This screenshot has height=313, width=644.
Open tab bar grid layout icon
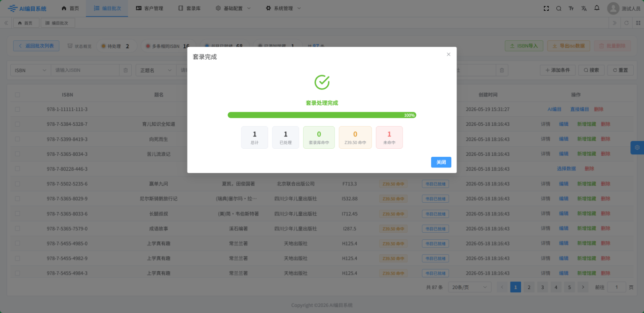638,23
